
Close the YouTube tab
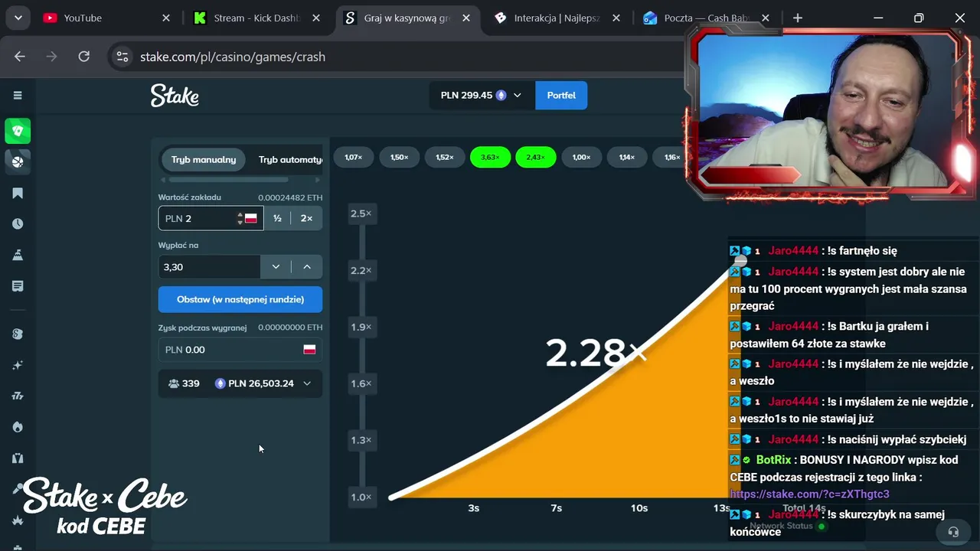point(166,18)
